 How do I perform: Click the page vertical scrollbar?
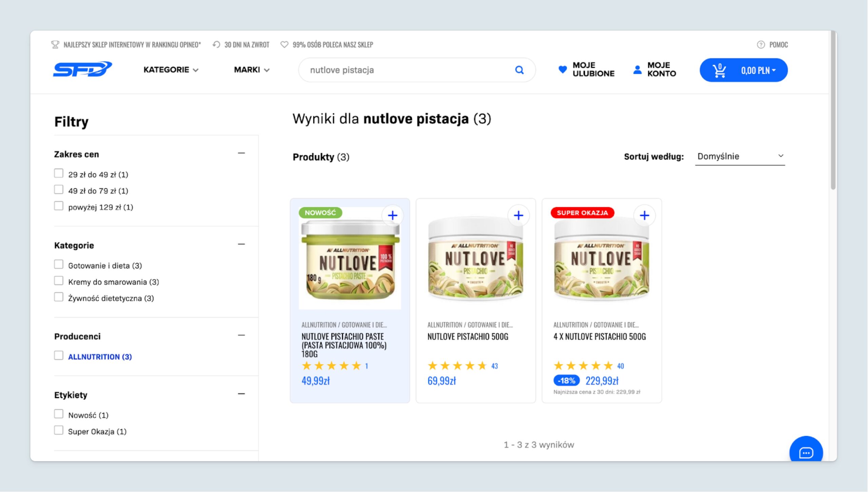(x=833, y=110)
